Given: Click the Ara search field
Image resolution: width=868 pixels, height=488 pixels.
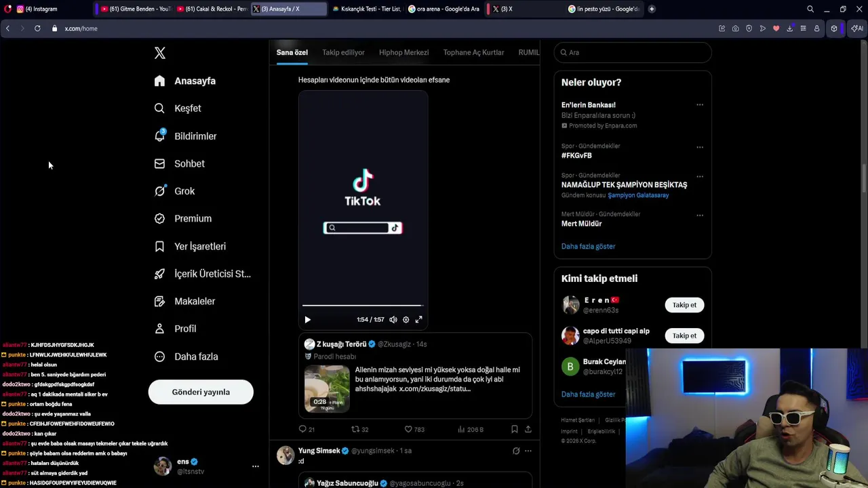Looking at the screenshot, I should [x=633, y=52].
